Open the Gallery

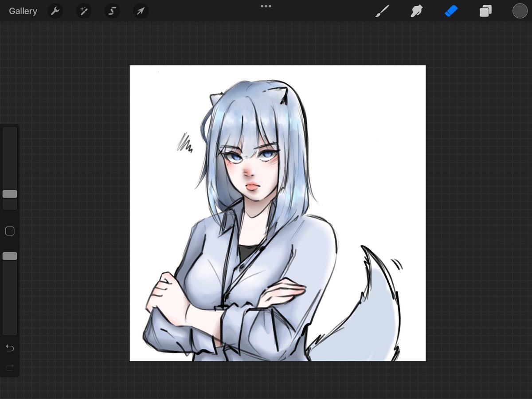[x=23, y=11]
